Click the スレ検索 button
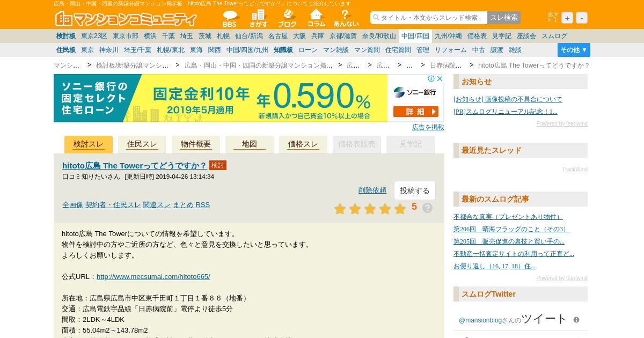 (504, 18)
